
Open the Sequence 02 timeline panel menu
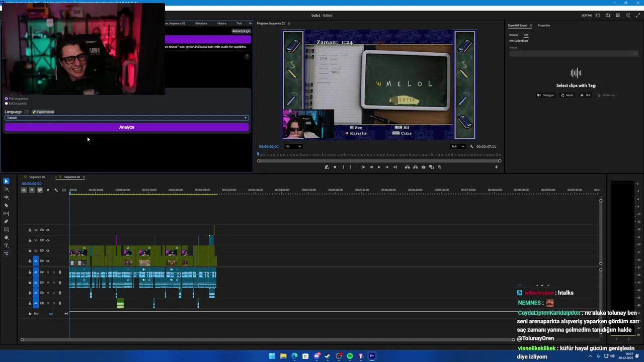pyautogui.click(x=84, y=177)
